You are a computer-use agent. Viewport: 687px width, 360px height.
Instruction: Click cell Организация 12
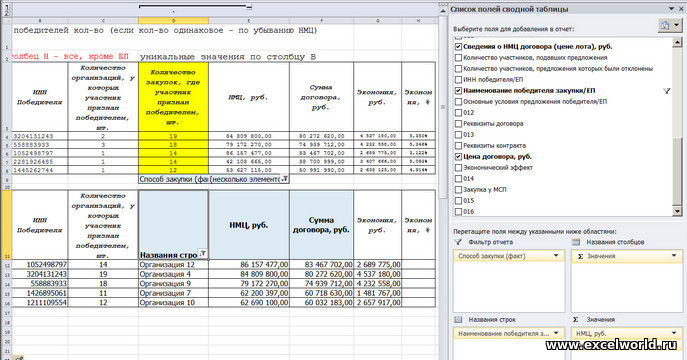click(x=173, y=265)
